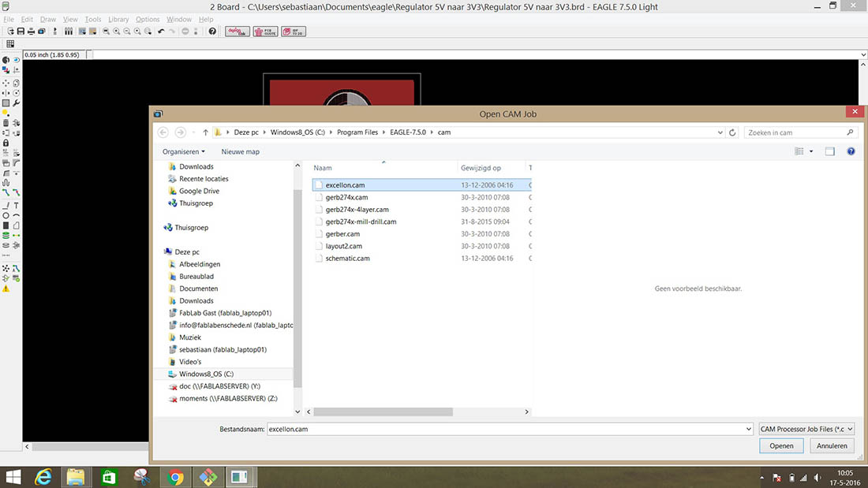Click the Annuleren button
This screenshot has height=488, width=868.
tap(832, 446)
